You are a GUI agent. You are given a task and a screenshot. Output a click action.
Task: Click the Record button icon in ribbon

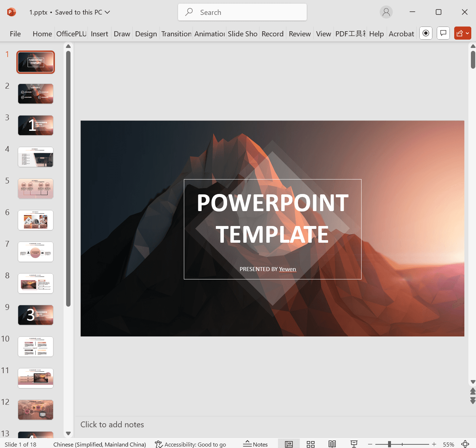coord(426,33)
